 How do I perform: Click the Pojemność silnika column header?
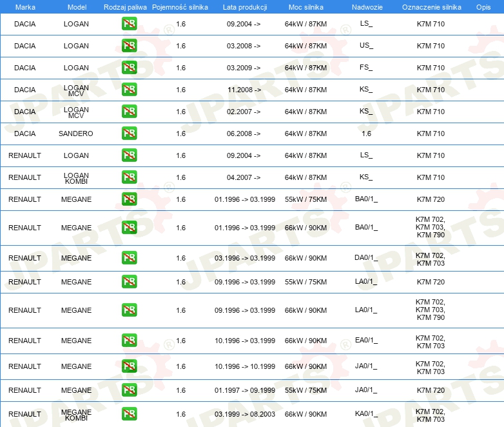(180, 7)
